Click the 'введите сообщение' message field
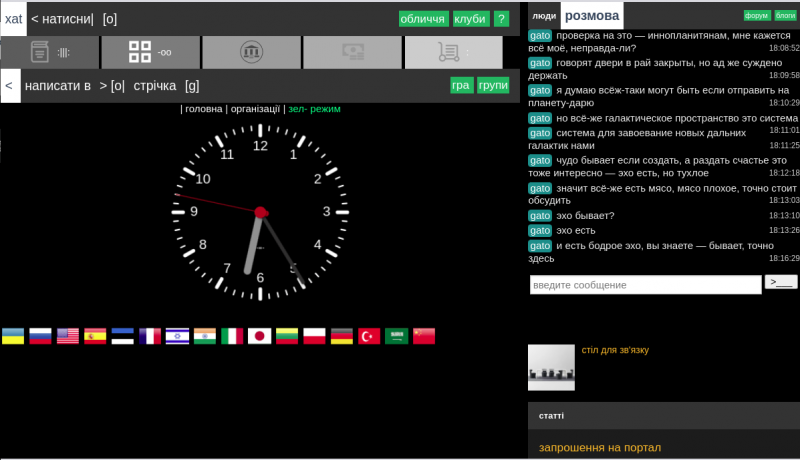 point(645,285)
